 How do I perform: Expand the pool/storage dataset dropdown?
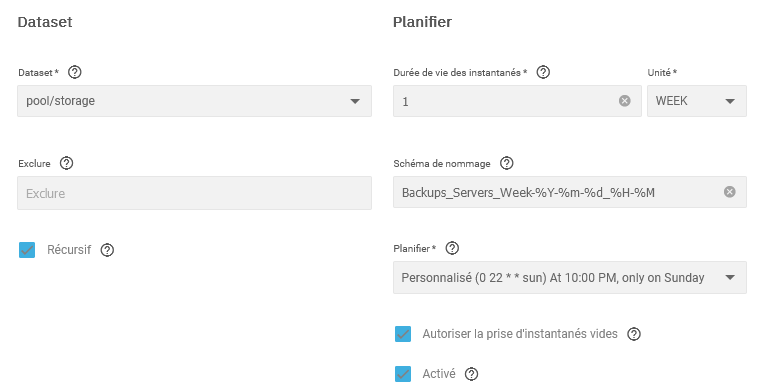click(x=194, y=101)
